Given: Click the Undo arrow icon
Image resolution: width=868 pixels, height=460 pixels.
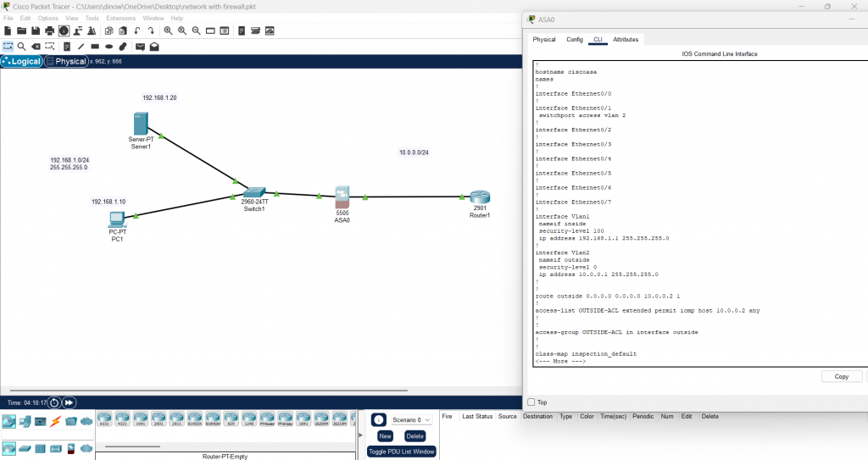Looking at the screenshot, I should point(136,30).
